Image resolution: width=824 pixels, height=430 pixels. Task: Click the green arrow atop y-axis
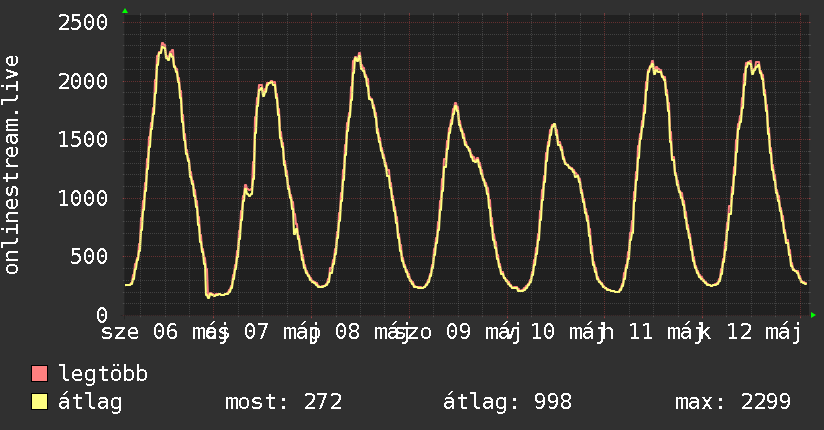pyautogui.click(x=125, y=11)
